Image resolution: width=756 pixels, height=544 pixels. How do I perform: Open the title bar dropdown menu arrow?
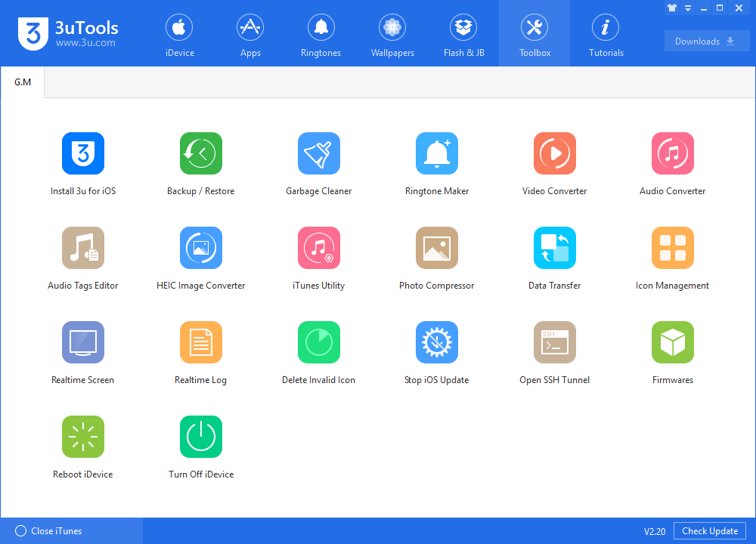pyautogui.click(x=688, y=8)
